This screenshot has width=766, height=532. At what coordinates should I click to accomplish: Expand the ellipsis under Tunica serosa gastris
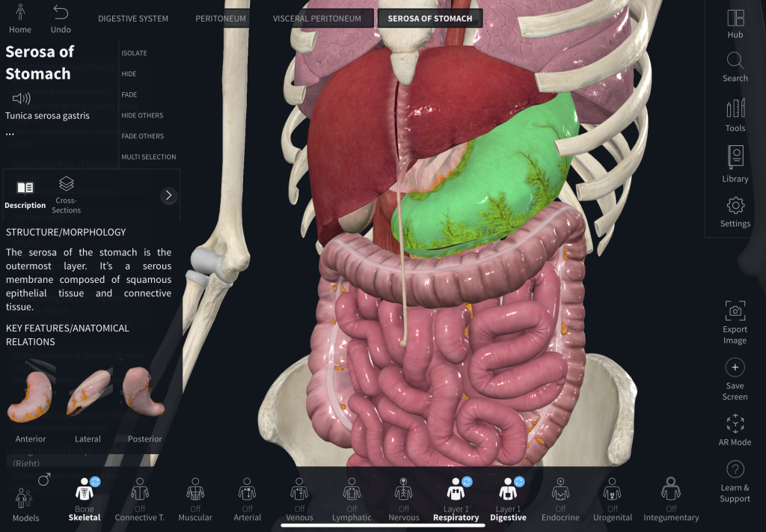pos(10,133)
